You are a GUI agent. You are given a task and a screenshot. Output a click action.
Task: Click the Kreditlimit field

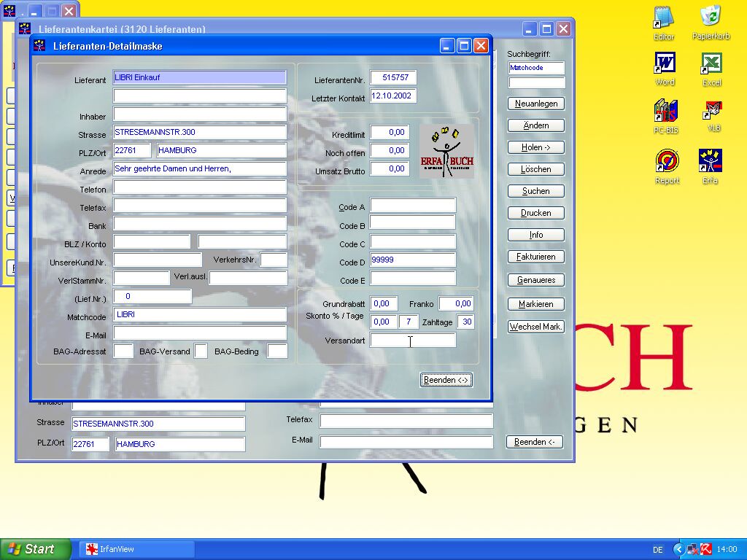tap(390, 133)
